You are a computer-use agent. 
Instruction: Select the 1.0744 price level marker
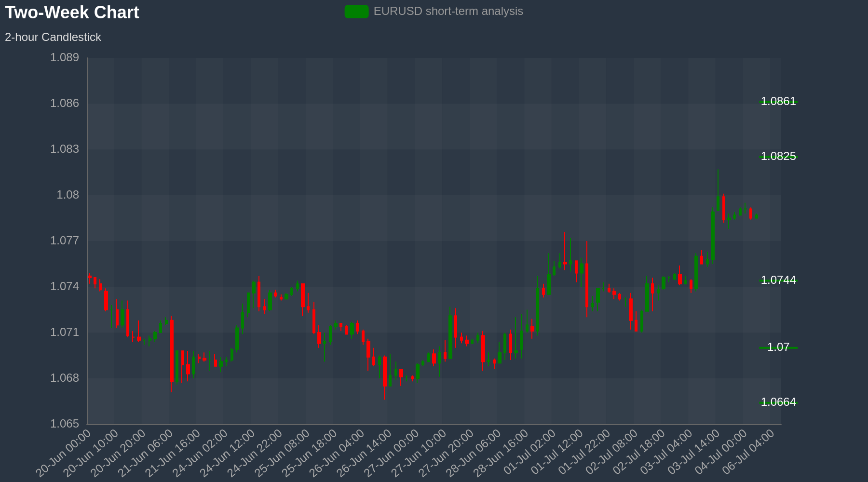pos(778,280)
